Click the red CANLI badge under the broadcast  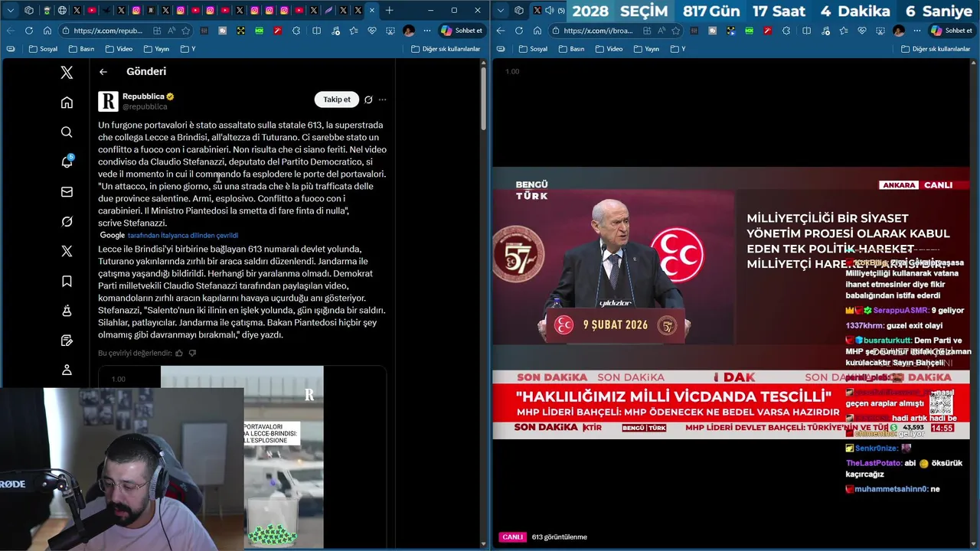(512, 537)
